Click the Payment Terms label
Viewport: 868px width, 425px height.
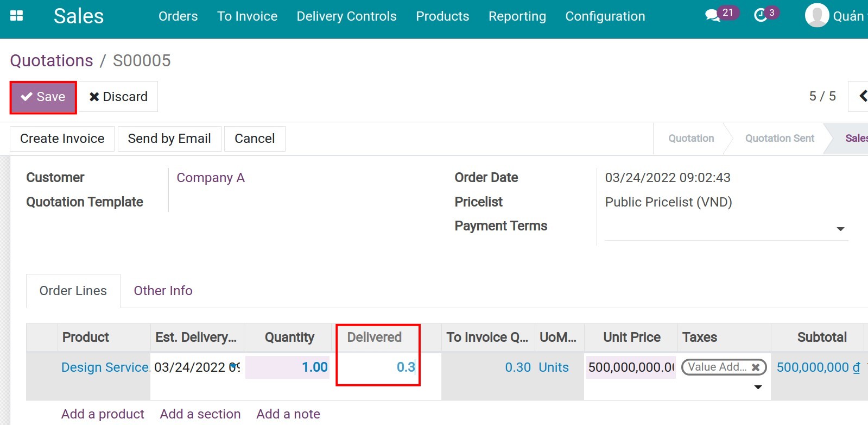point(501,226)
